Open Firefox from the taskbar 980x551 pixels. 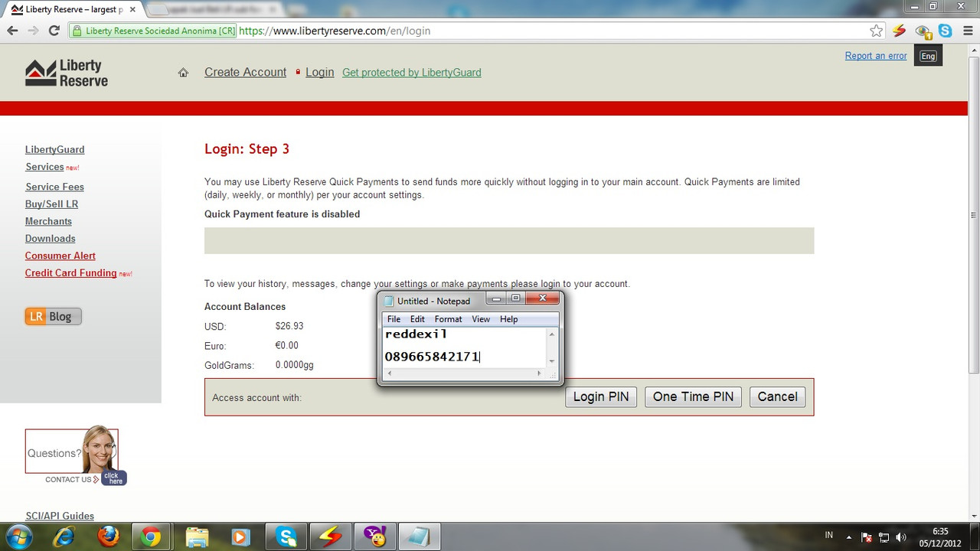click(108, 536)
